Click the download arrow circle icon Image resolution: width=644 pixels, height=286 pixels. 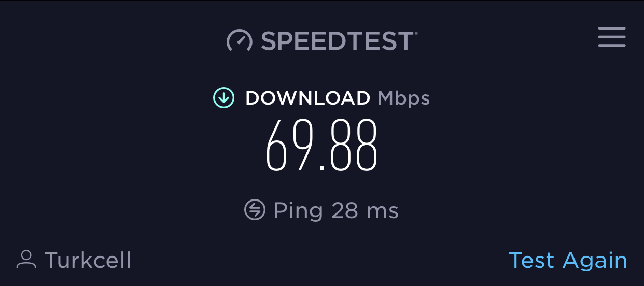(x=224, y=97)
